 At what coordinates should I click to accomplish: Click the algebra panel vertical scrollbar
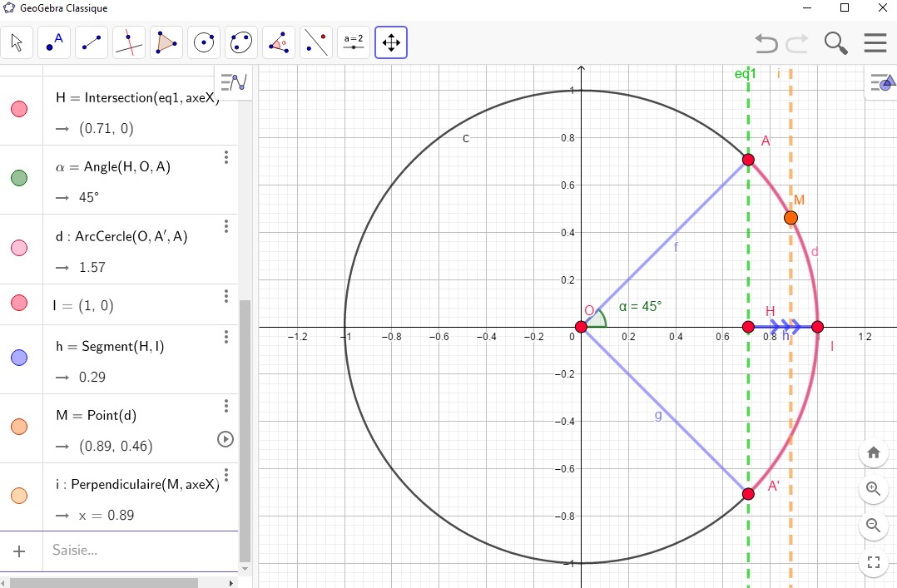point(245,431)
